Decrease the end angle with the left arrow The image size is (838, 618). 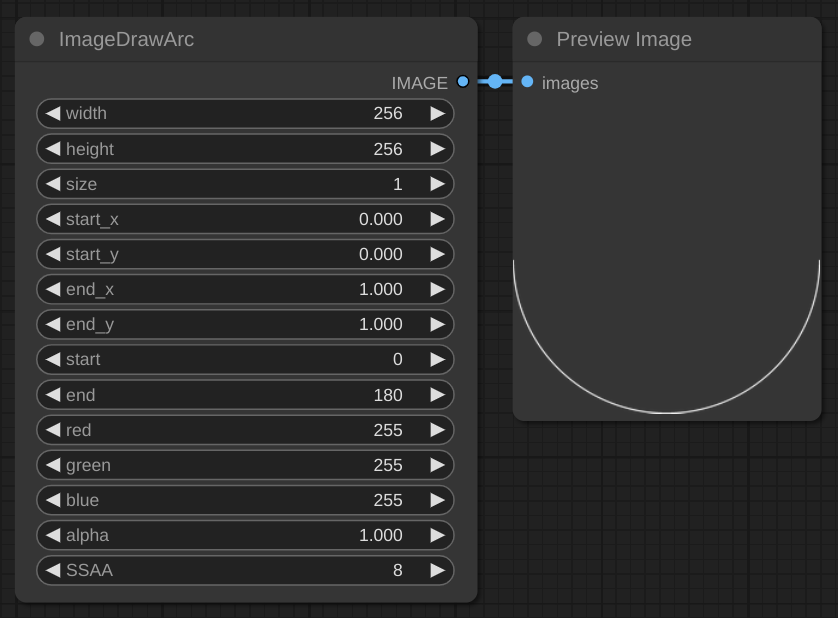[x=53, y=395]
